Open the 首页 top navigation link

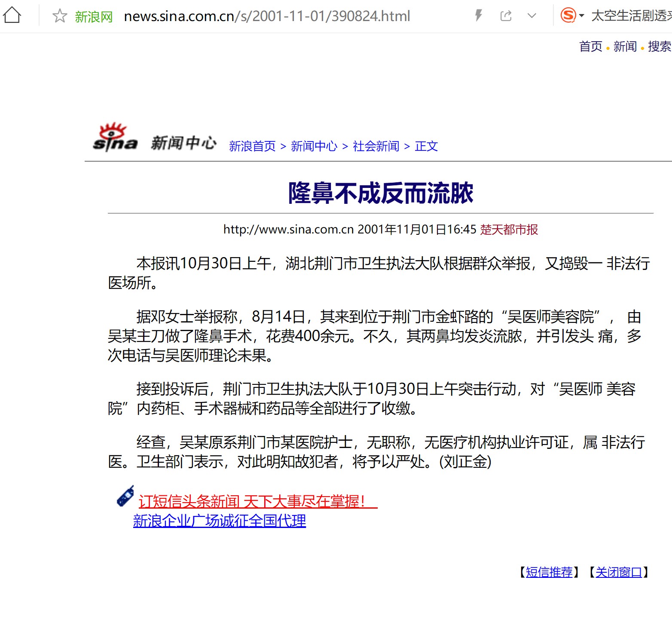point(591,46)
